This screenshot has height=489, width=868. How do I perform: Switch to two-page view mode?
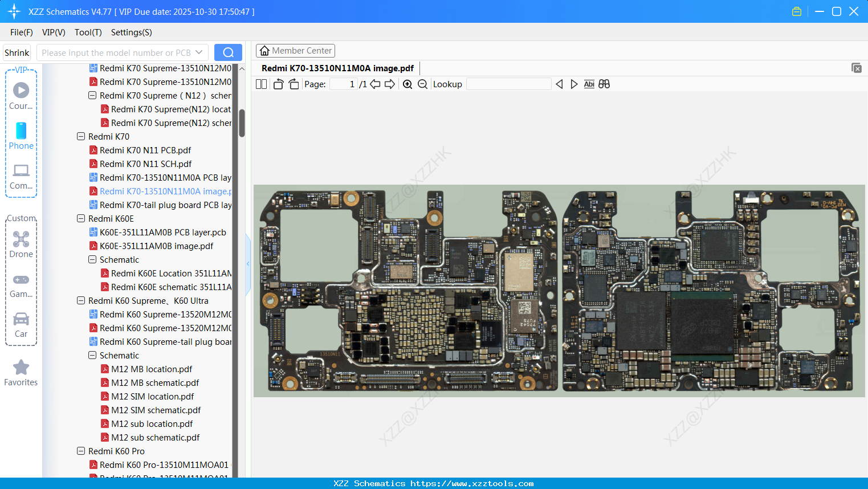point(261,84)
